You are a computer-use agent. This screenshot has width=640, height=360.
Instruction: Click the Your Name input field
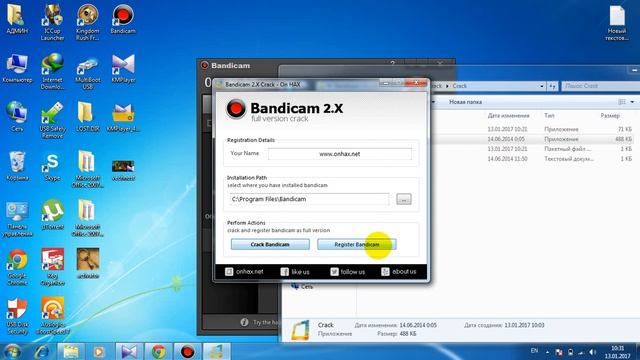pos(340,154)
